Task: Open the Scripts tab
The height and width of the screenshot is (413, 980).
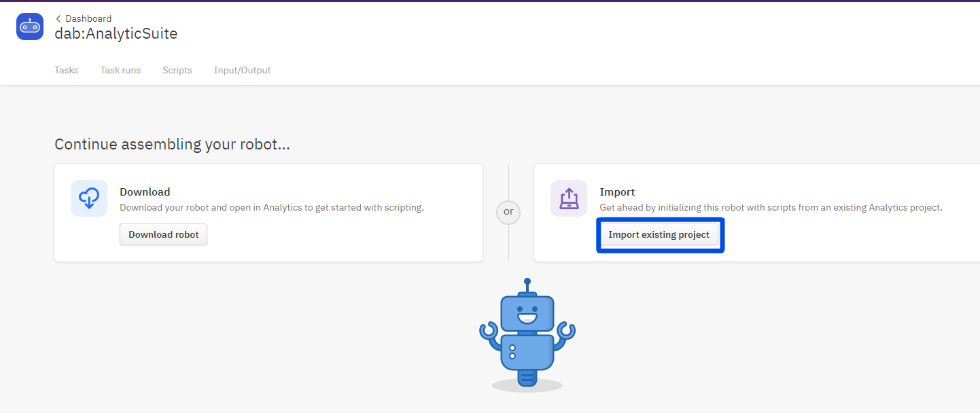Action: click(x=177, y=70)
